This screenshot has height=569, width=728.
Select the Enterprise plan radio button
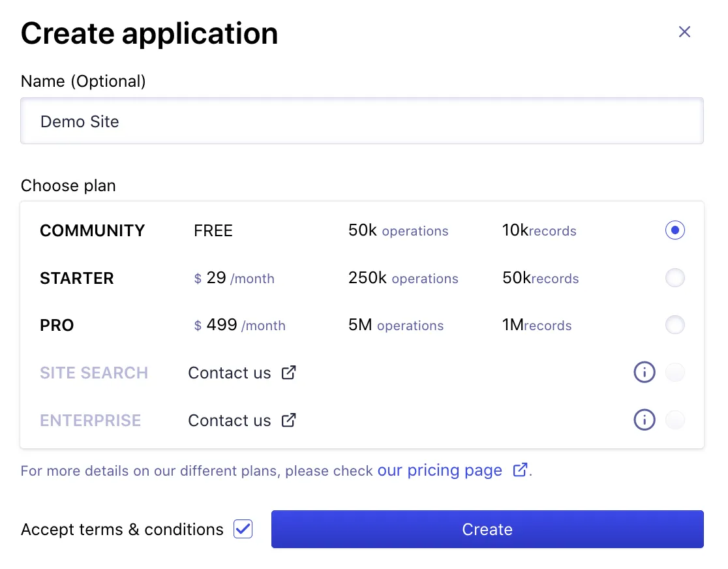click(x=675, y=420)
